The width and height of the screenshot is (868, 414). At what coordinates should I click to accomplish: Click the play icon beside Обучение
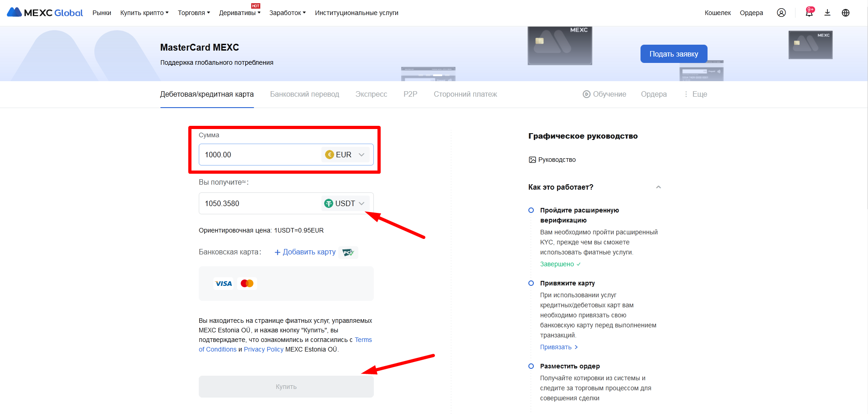coord(586,94)
